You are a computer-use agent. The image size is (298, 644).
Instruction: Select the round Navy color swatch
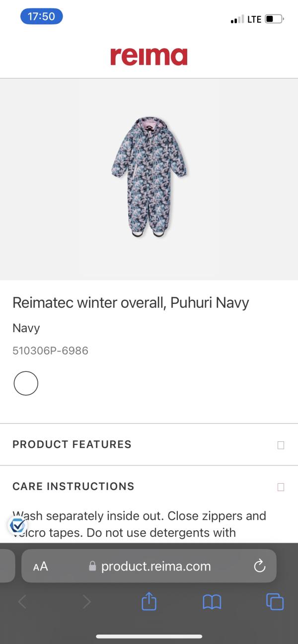(26, 383)
